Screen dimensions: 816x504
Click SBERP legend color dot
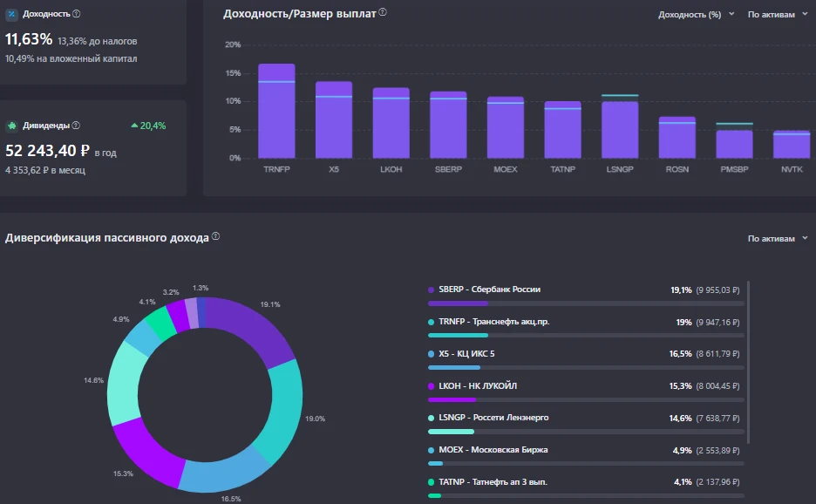431,290
